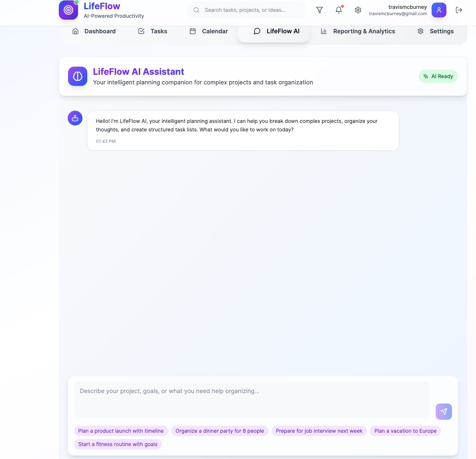The height and width of the screenshot is (459, 476).
Task: Open the notifications bell
Action: tap(339, 10)
